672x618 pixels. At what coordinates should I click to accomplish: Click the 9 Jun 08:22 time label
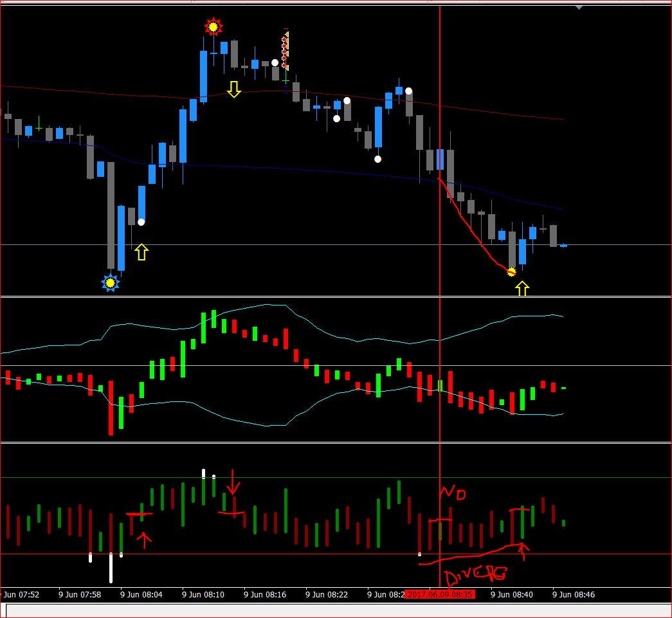[327, 594]
